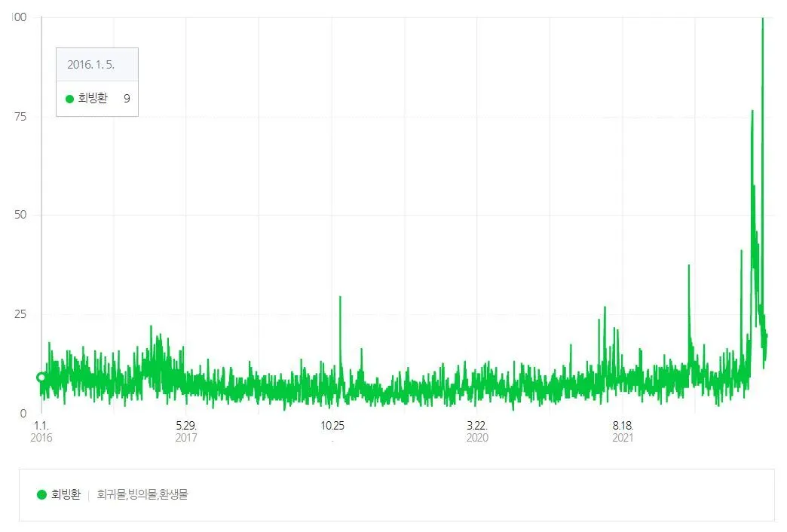Click the 회빙환 label inside the tooltip

[x=93, y=99]
